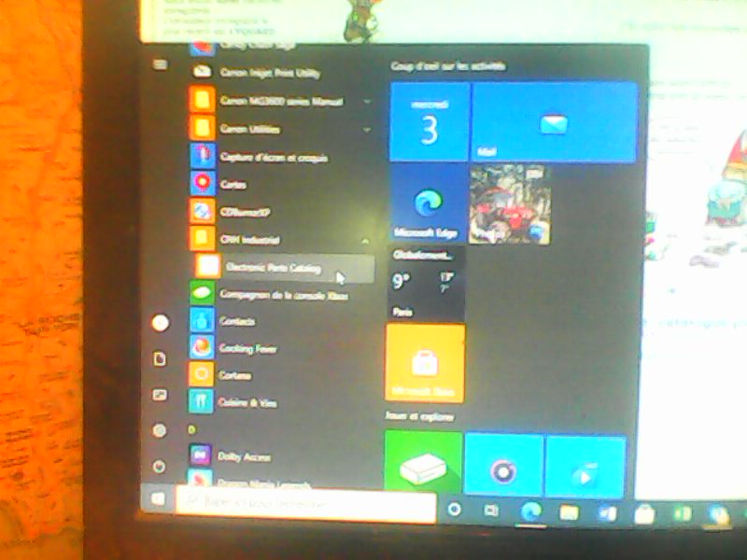Click the CNH Industrial folder

click(x=281, y=239)
